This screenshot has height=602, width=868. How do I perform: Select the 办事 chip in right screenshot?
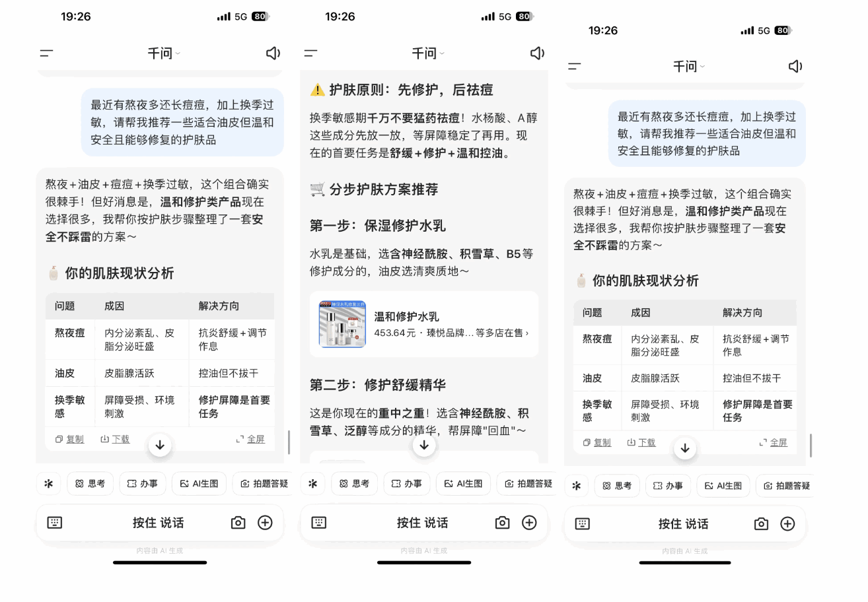668,486
